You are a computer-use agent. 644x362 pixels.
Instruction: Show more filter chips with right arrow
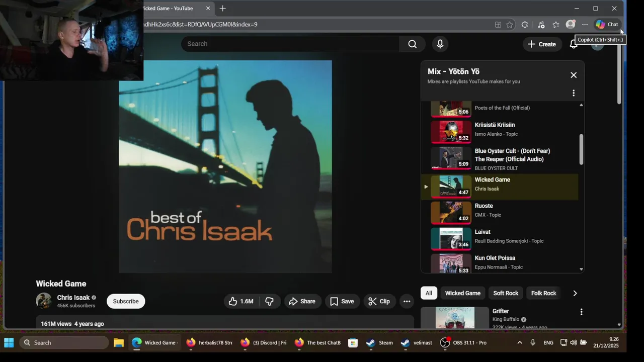(575, 293)
